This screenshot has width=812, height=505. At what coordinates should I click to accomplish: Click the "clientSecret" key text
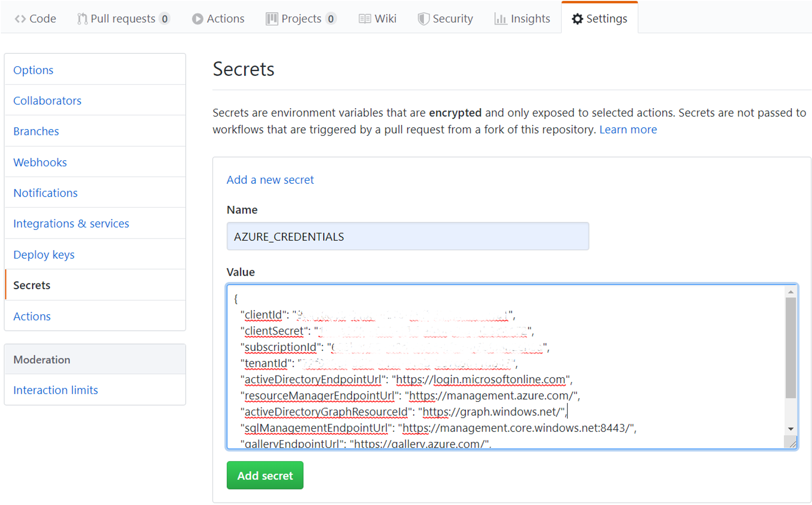coord(274,331)
